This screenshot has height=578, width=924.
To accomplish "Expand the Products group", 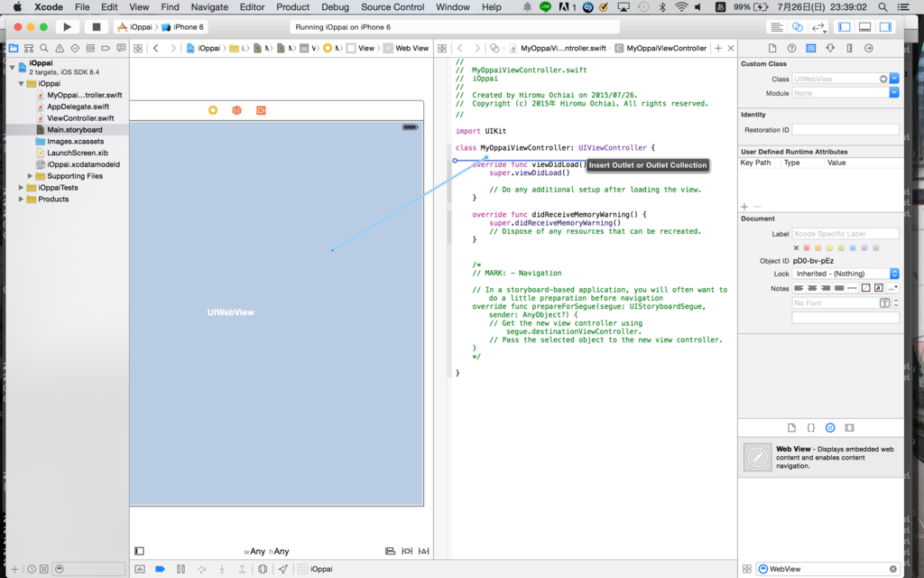I will coord(22,200).
